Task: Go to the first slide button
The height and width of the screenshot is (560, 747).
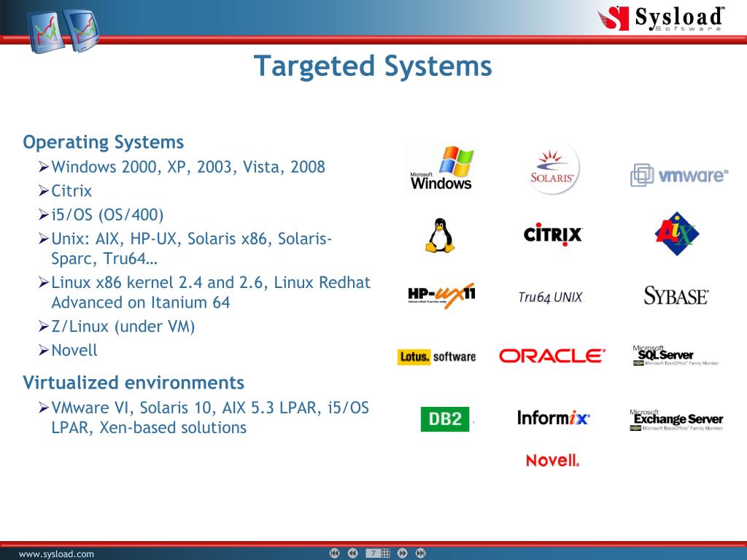Action: point(334,553)
